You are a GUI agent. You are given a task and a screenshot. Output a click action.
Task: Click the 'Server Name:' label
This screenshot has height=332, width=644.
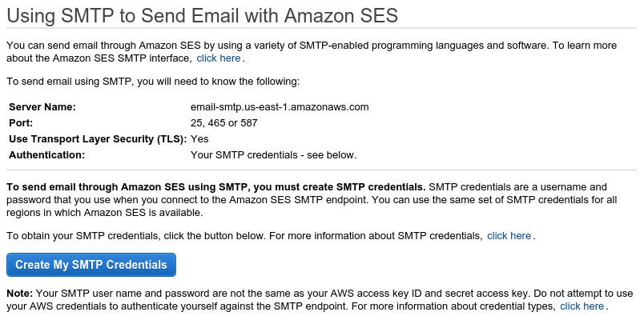click(x=42, y=107)
